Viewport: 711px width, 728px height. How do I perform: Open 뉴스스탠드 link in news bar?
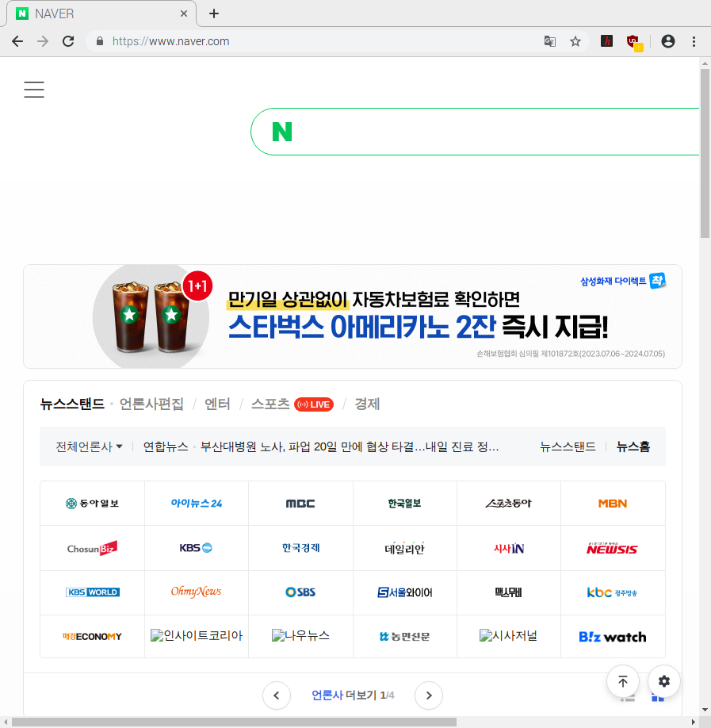click(568, 446)
